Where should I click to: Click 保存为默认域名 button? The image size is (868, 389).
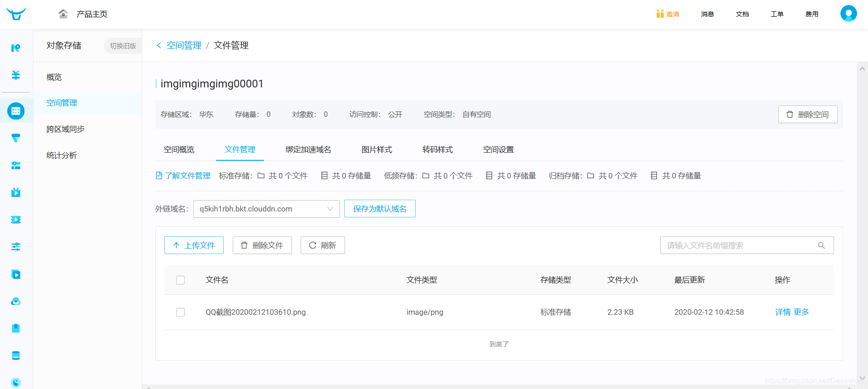click(380, 209)
